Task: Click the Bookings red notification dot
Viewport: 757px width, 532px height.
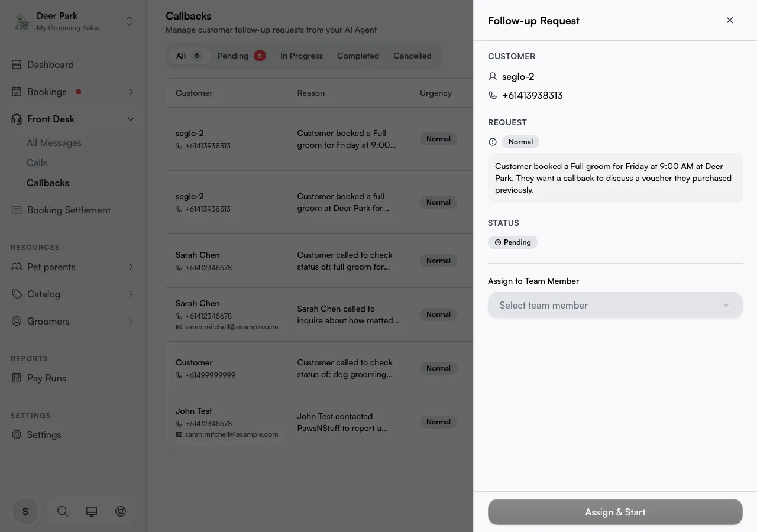Action: pyautogui.click(x=79, y=92)
